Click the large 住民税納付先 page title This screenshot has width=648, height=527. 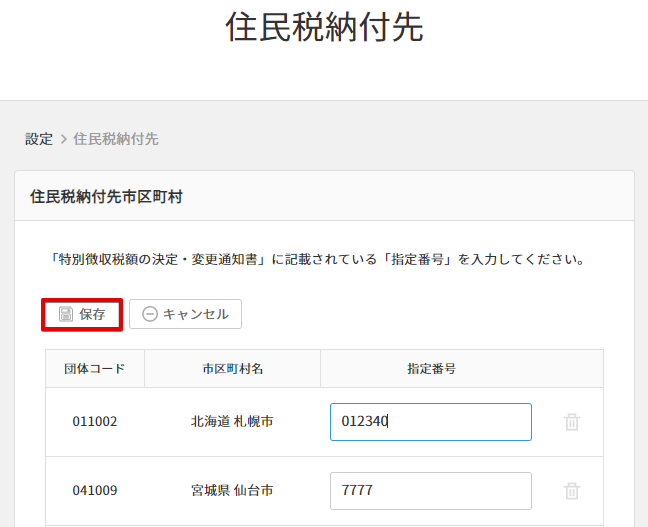pos(324,28)
